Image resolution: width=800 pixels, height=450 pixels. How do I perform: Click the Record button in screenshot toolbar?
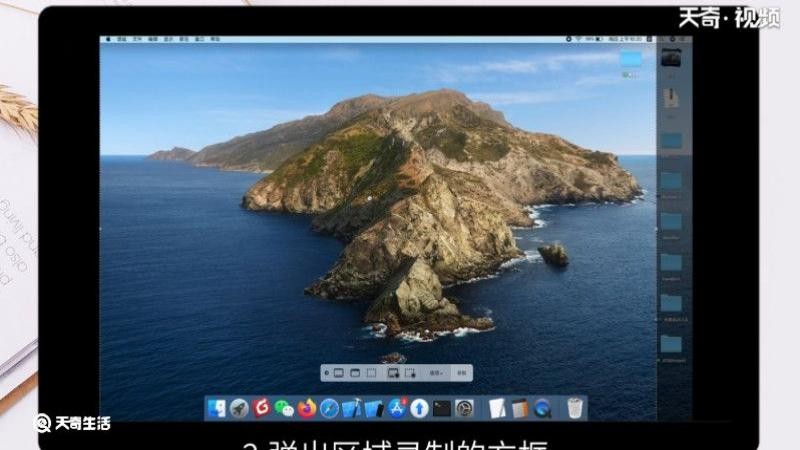[x=462, y=373]
